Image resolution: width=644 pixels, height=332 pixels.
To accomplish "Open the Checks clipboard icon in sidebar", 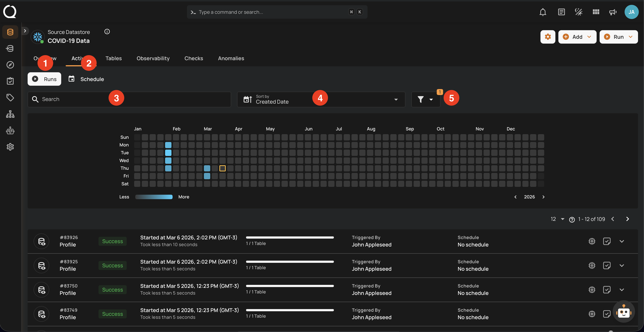I will [10, 81].
